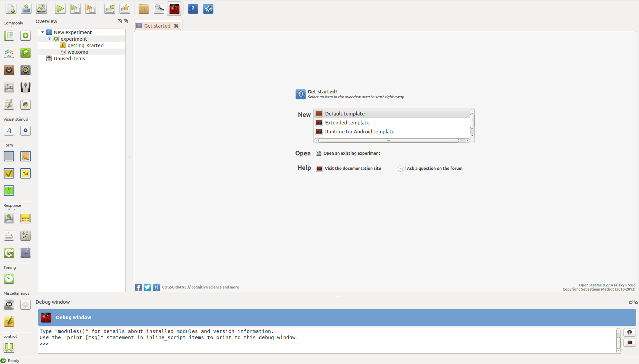Select the advanced delay clock item under Timing
Viewport: 639px width, 364px height.
point(9,279)
